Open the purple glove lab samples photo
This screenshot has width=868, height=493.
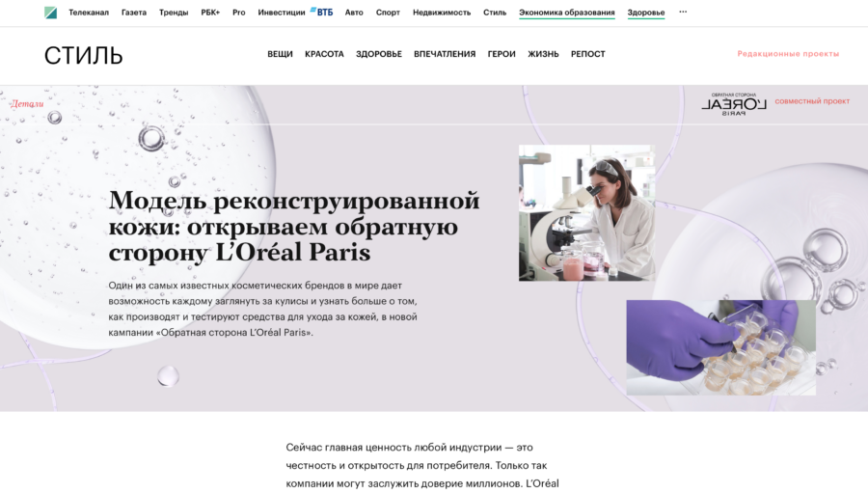click(720, 348)
